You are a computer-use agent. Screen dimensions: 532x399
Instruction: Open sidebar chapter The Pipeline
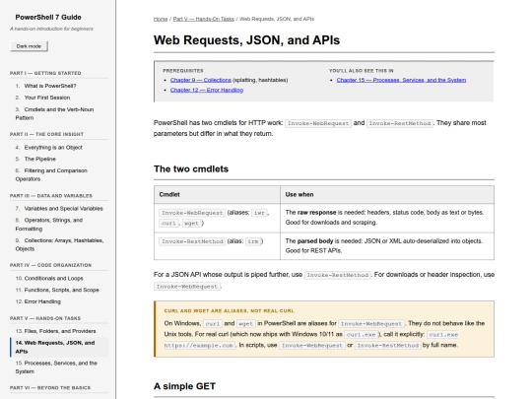pos(40,159)
